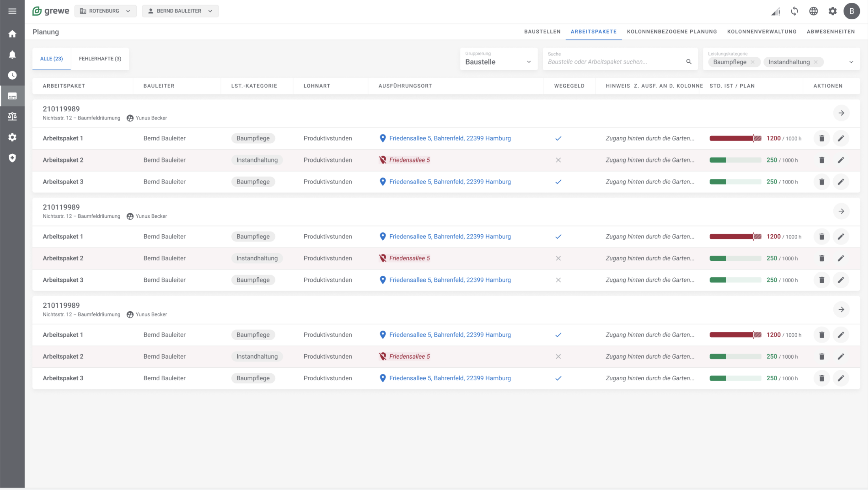Remove the Instandhaltung filter chip

coord(816,62)
